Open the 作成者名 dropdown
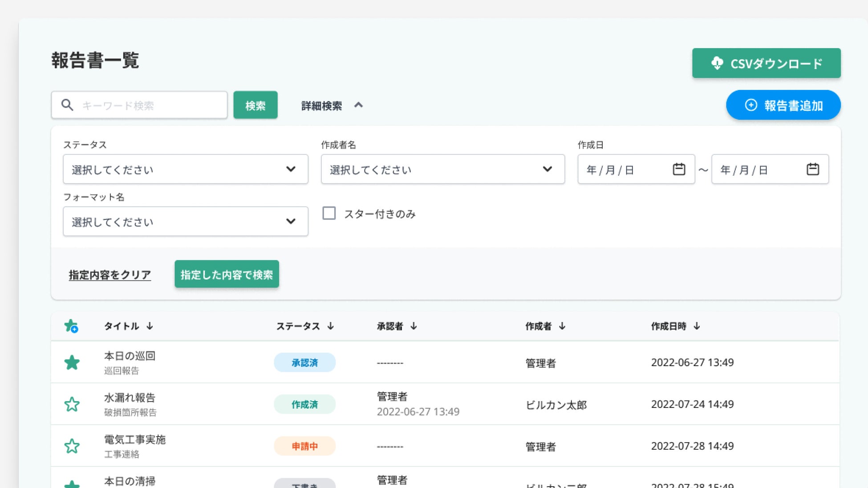The width and height of the screenshot is (868, 488). click(442, 169)
